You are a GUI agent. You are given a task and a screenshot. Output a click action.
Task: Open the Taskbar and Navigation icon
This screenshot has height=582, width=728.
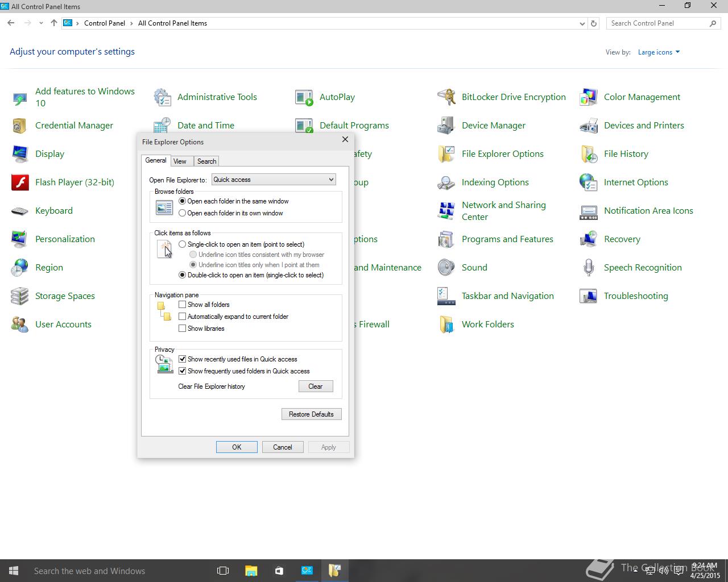click(446, 296)
